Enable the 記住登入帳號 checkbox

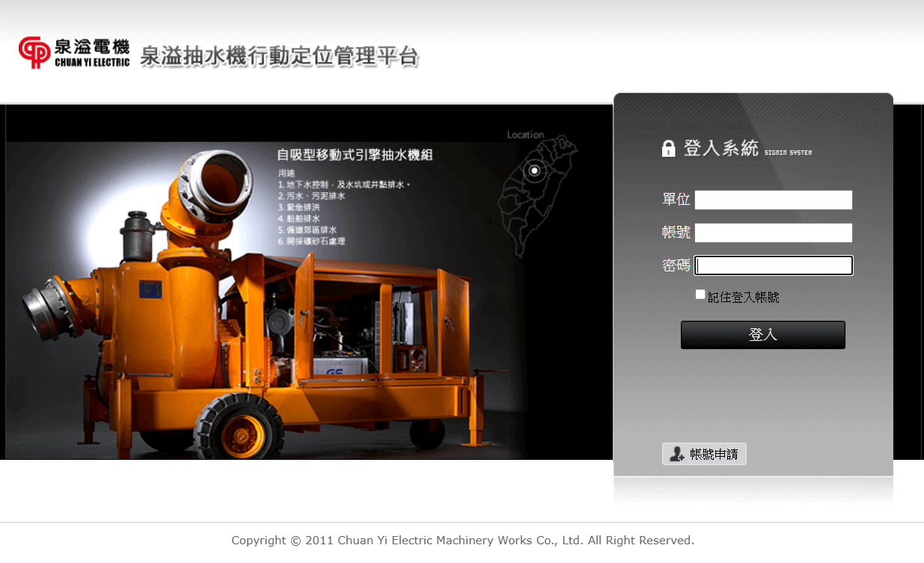tap(700, 295)
